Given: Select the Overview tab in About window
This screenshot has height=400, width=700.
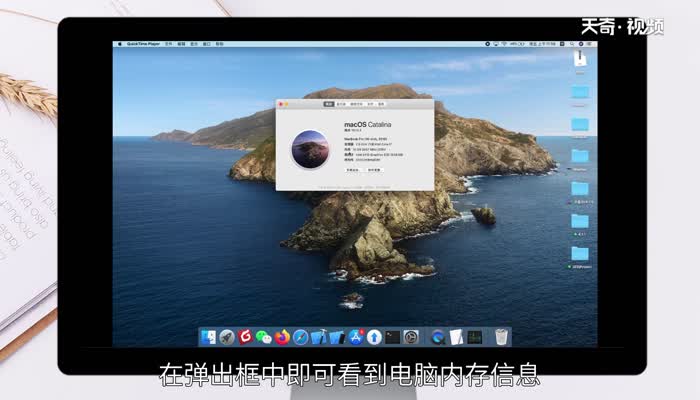Looking at the screenshot, I should click(327, 103).
